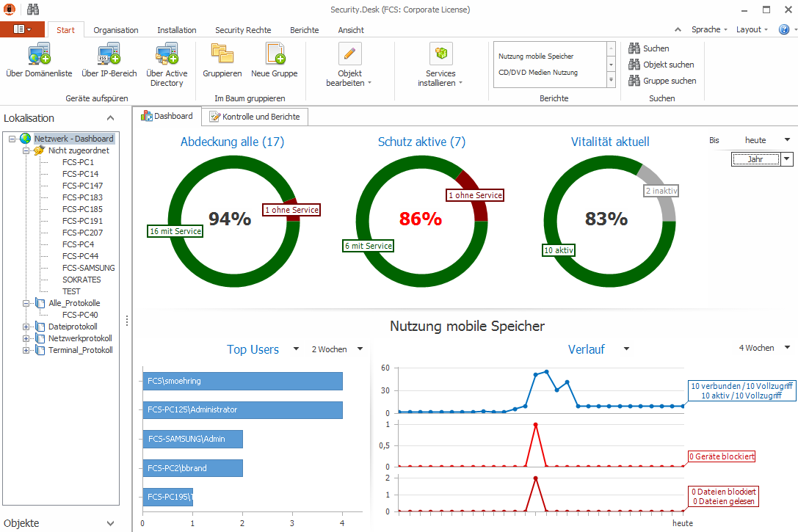Click the 0 Geräte blockiert chart label
The height and width of the screenshot is (532, 798).
coord(721,456)
